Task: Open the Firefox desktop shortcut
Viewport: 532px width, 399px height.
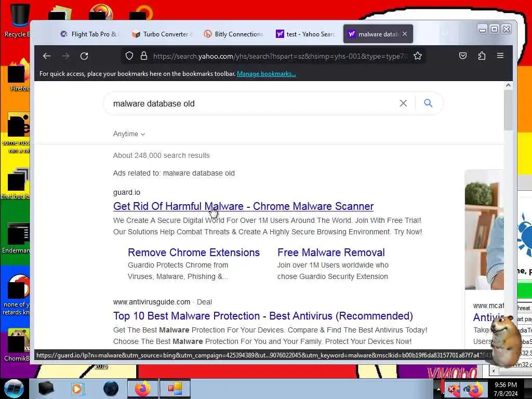Action: click(x=19, y=75)
